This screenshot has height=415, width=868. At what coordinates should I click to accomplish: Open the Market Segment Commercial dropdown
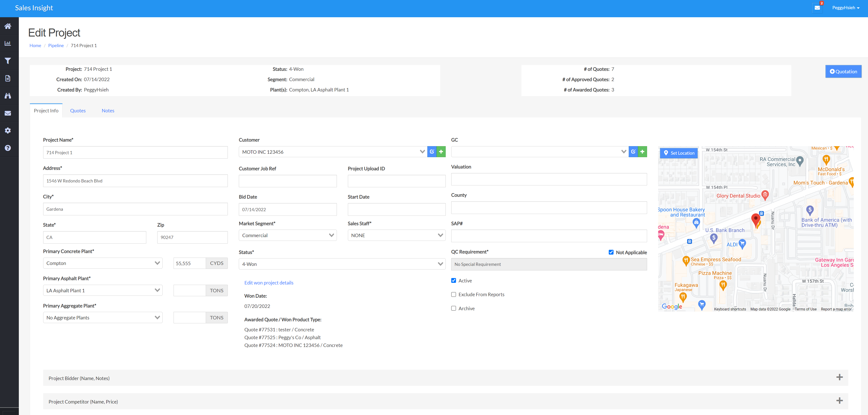click(x=287, y=235)
